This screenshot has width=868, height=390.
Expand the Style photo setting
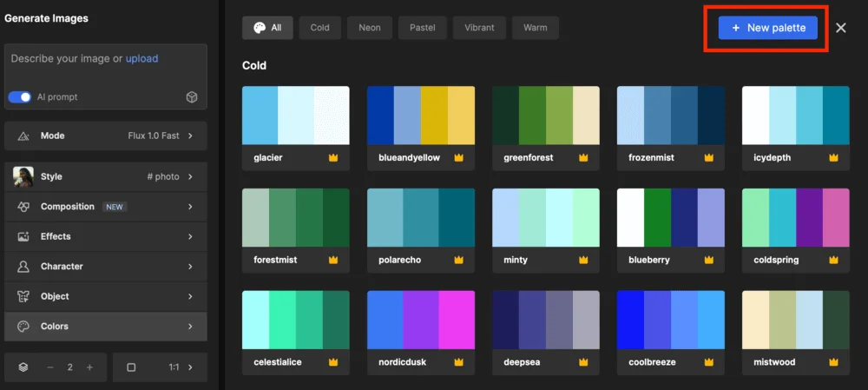pos(105,176)
